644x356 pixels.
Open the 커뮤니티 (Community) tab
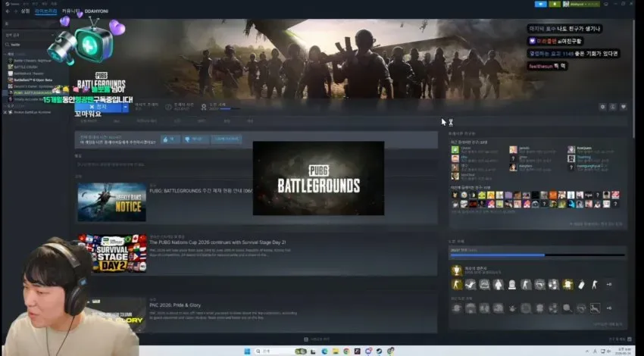(x=70, y=11)
